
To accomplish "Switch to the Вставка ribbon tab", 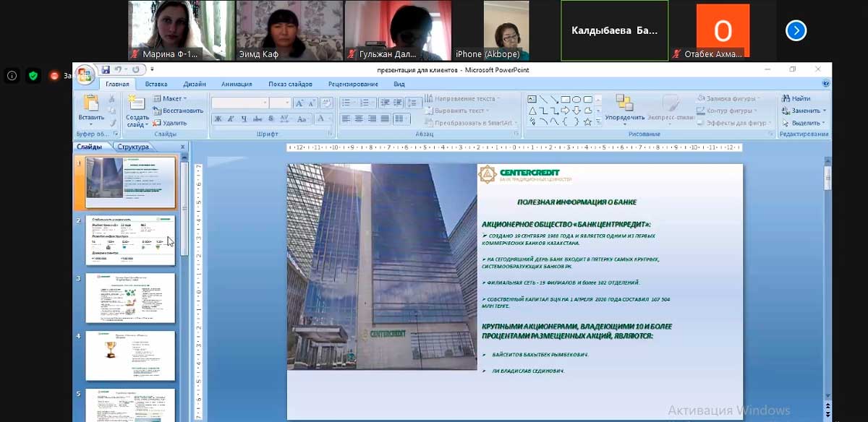I will pyautogui.click(x=156, y=84).
